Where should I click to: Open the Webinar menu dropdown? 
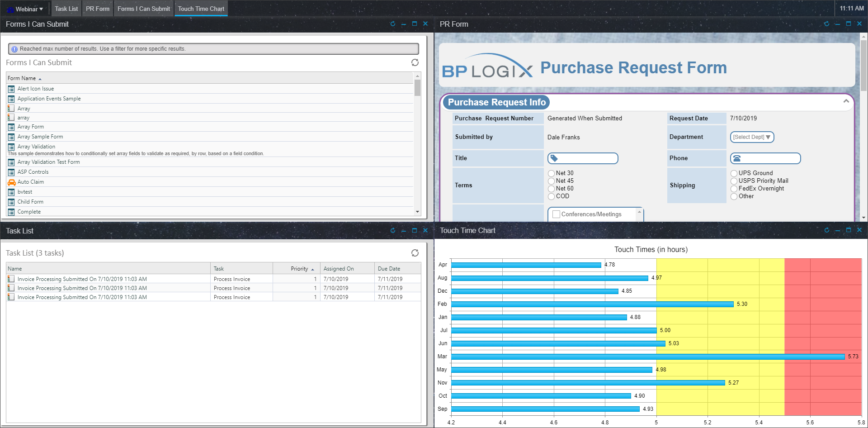click(26, 9)
